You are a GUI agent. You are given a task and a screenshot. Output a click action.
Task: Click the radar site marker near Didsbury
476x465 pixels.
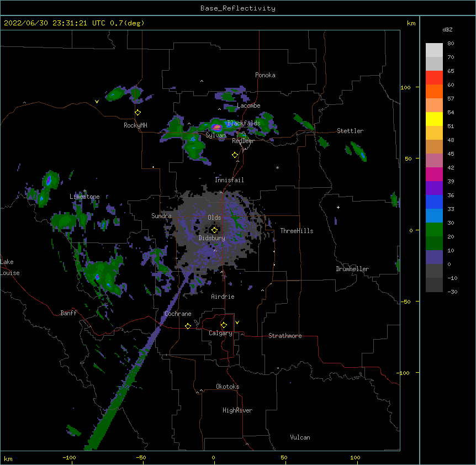[x=214, y=230]
